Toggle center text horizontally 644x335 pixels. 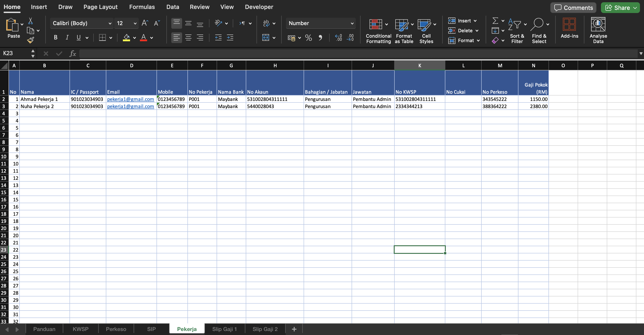pos(188,37)
